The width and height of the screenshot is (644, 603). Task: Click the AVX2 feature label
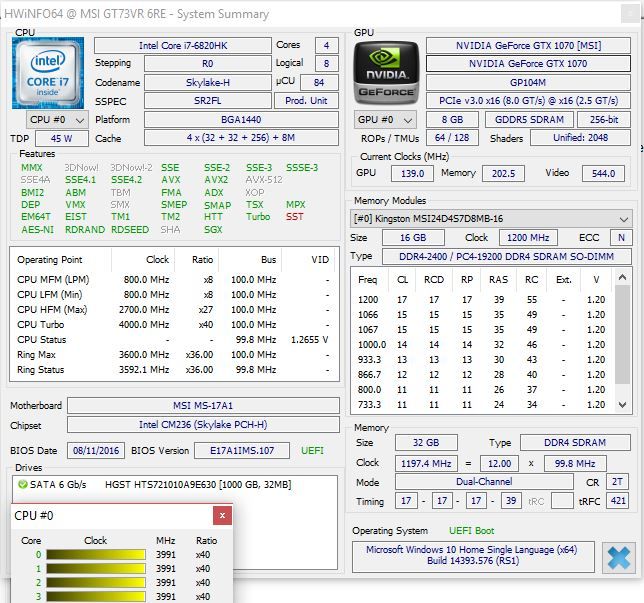216,180
